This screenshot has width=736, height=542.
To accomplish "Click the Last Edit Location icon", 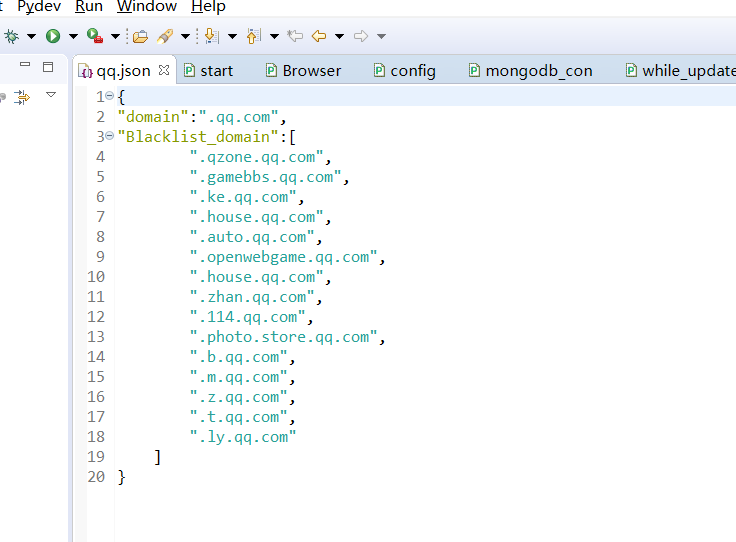I will [x=295, y=36].
